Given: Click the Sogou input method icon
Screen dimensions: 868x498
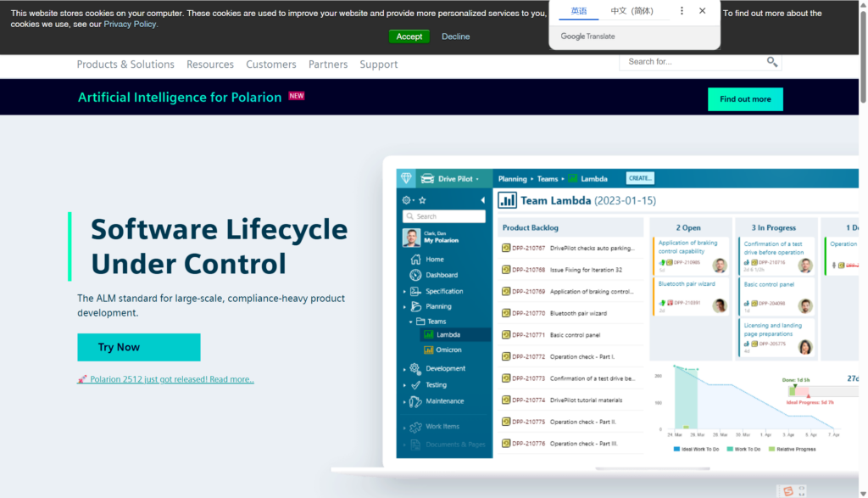Looking at the screenshot, I should pos(787,491).
